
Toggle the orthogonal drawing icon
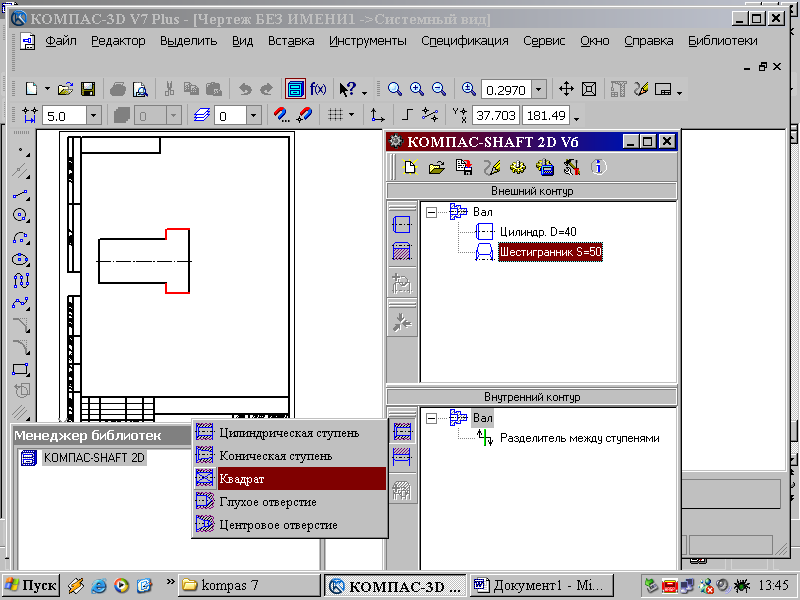(x=407, y=115)
